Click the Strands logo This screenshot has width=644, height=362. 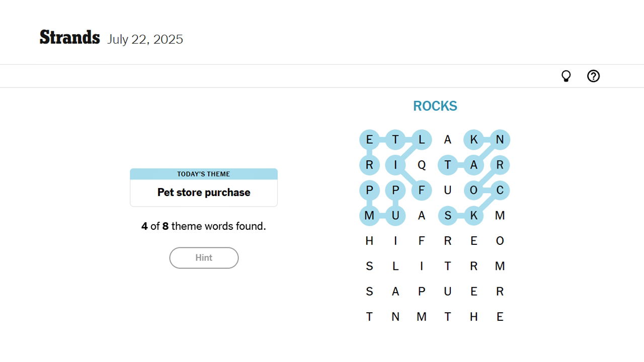pyautogui.click(x=69, y=38)
